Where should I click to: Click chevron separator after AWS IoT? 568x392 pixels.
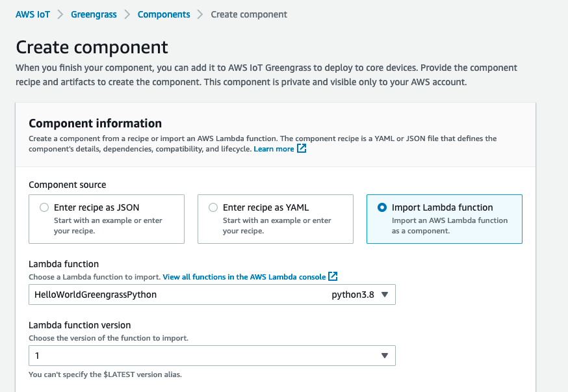pos(60,14)
